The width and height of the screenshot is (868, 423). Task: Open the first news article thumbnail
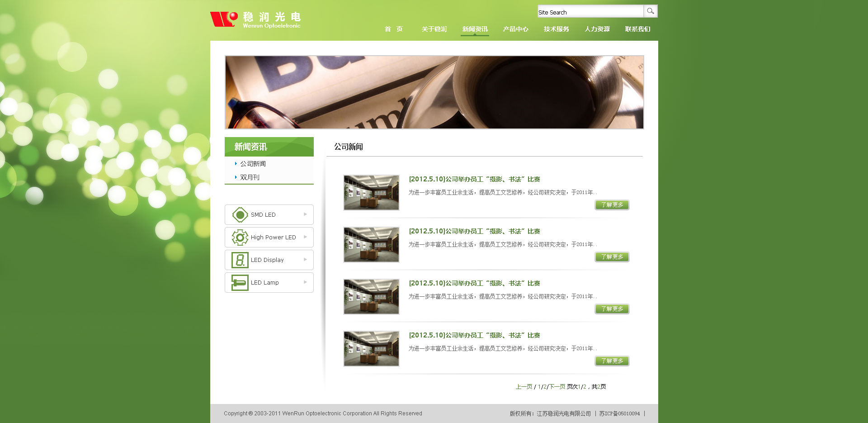click(371, 193)
